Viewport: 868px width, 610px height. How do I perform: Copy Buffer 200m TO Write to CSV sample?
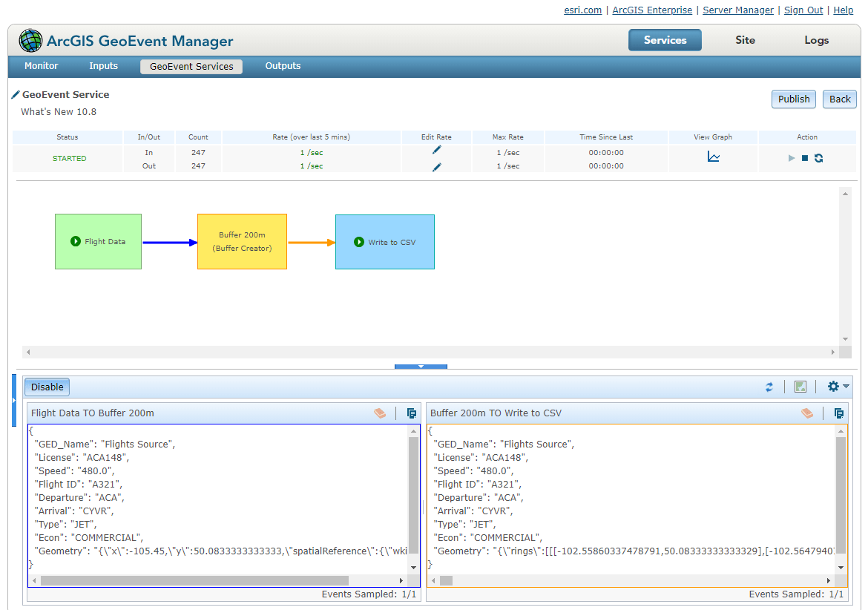[x=838, y=413]
